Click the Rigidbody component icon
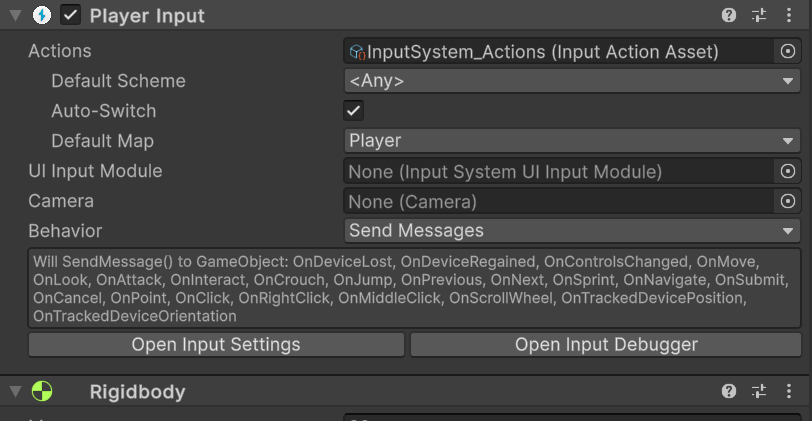Screen dimensions: 812x421 click(42, 391)
